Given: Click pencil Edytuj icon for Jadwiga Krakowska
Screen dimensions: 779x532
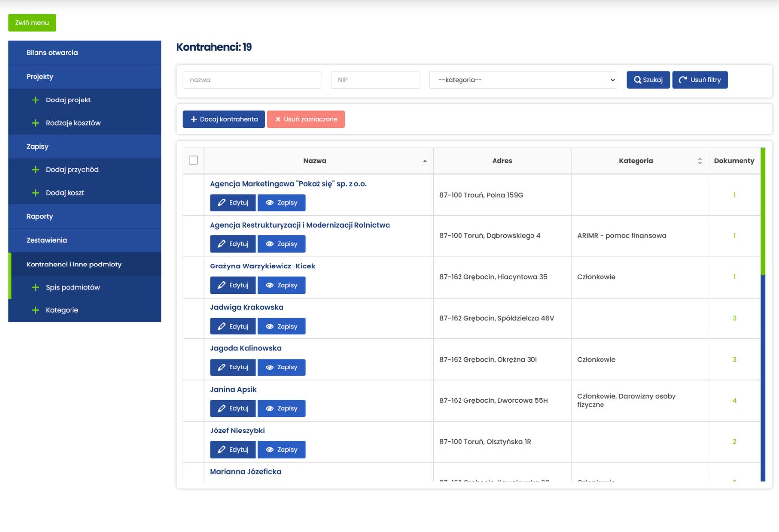Looking at the screenshot, I should (x=222, y=326).
